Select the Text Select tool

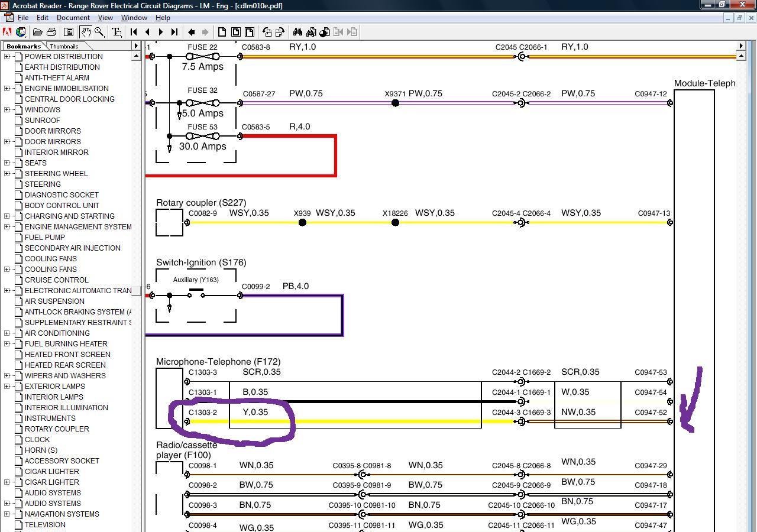tap(117, 32)
